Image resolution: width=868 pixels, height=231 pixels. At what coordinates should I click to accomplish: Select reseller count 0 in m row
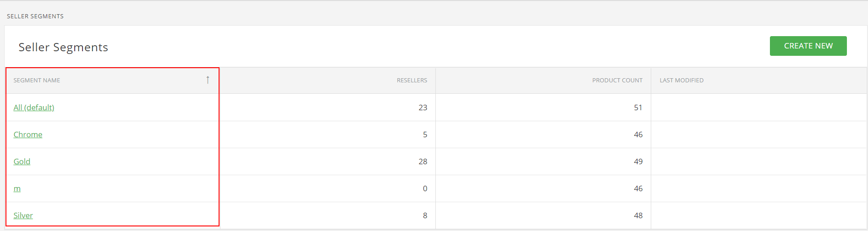pyautogui.click(x=425, y=188)
